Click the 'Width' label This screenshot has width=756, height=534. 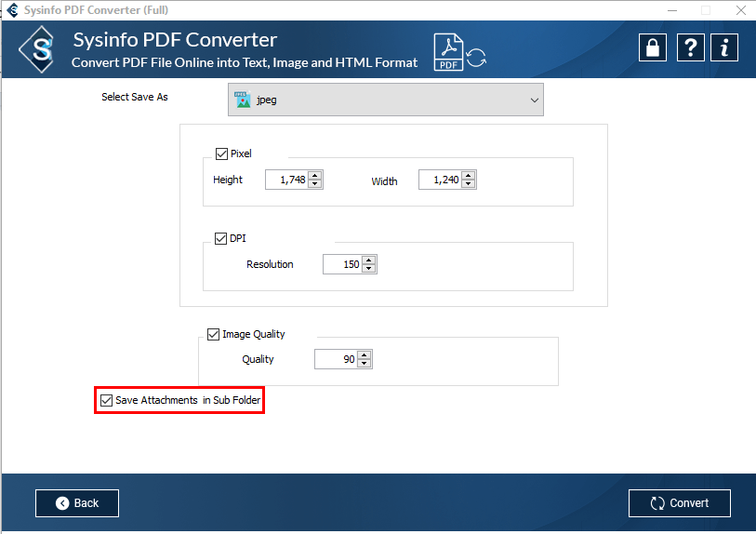[x=384, y=181]
